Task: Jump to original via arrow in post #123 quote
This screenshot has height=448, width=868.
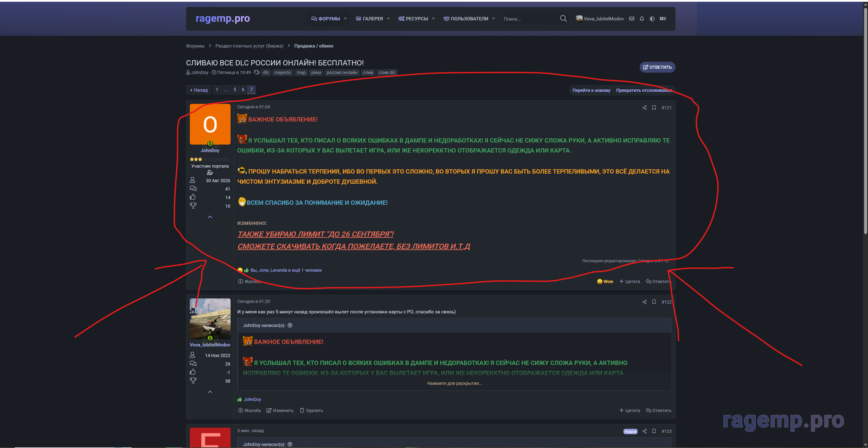Action: pyautogui.click(x=290, y=444)
